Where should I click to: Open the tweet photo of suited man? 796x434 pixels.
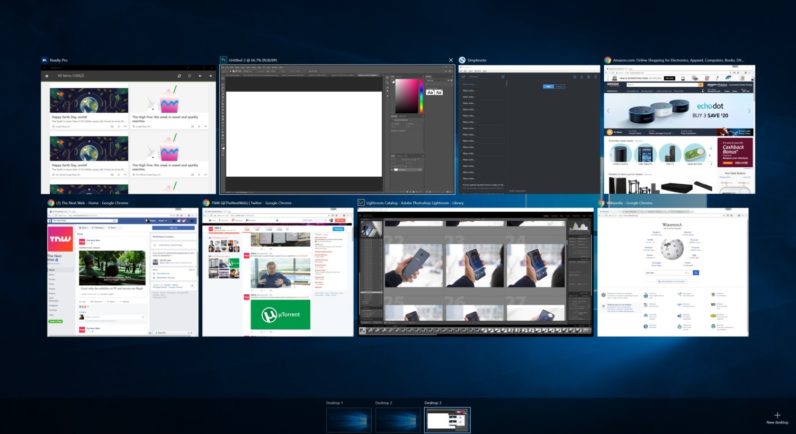(x=280, y=273)
